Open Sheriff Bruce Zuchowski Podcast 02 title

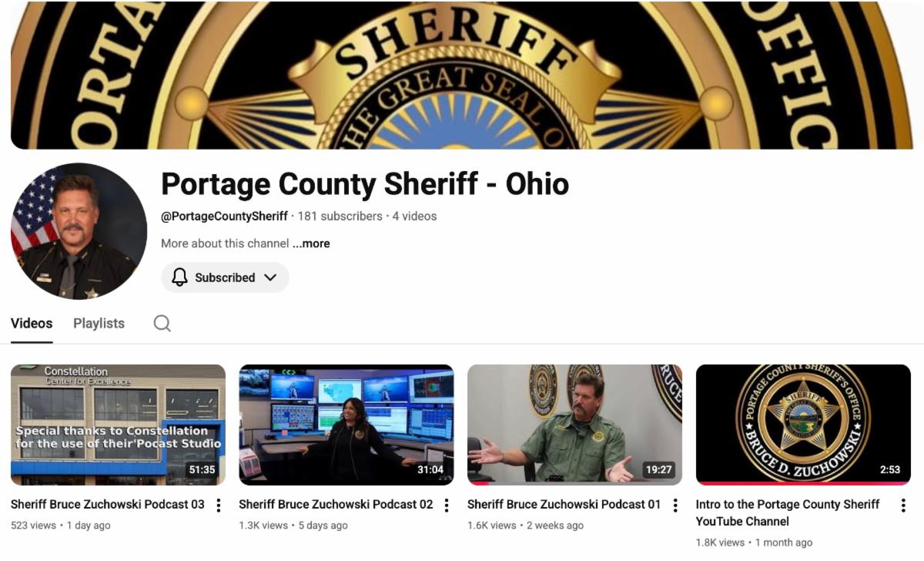[x=336, y=504]
